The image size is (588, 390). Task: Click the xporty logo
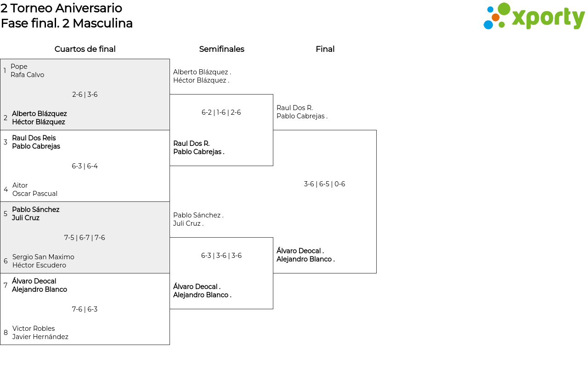[534, 17]
